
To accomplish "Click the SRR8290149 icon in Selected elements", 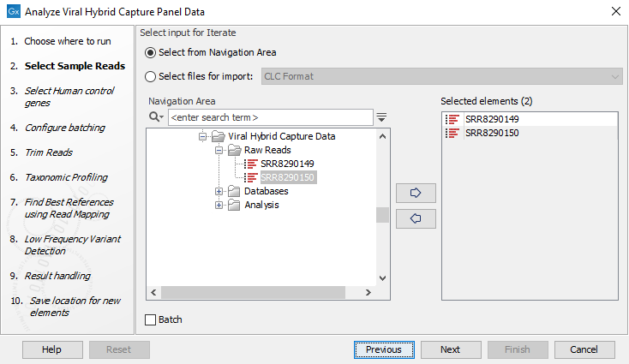I will pyautogui.click(x=452, y=119).
